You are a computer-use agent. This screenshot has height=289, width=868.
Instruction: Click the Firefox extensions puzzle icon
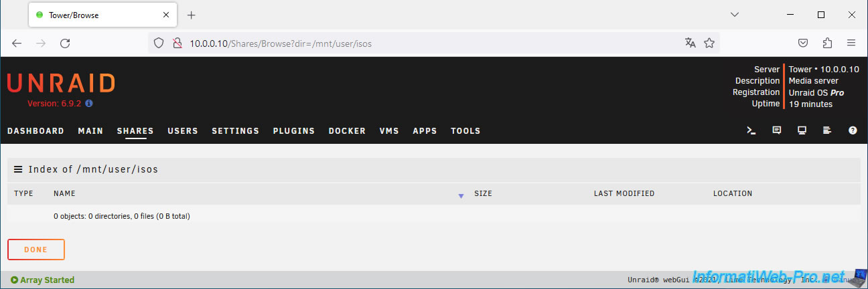(827, 43)
